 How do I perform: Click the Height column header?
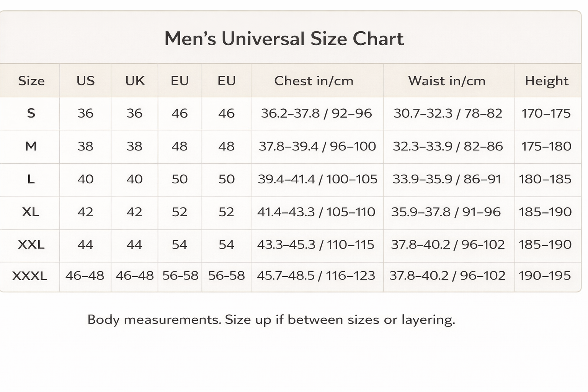pyautogui.click(x=546, y=81)
